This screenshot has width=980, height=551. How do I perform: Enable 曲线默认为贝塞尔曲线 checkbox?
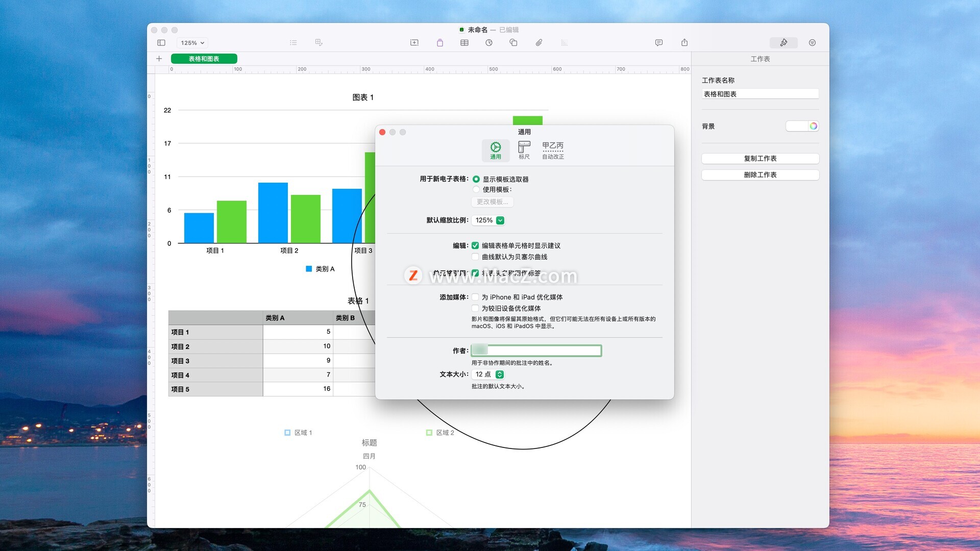tap(475, 257)
